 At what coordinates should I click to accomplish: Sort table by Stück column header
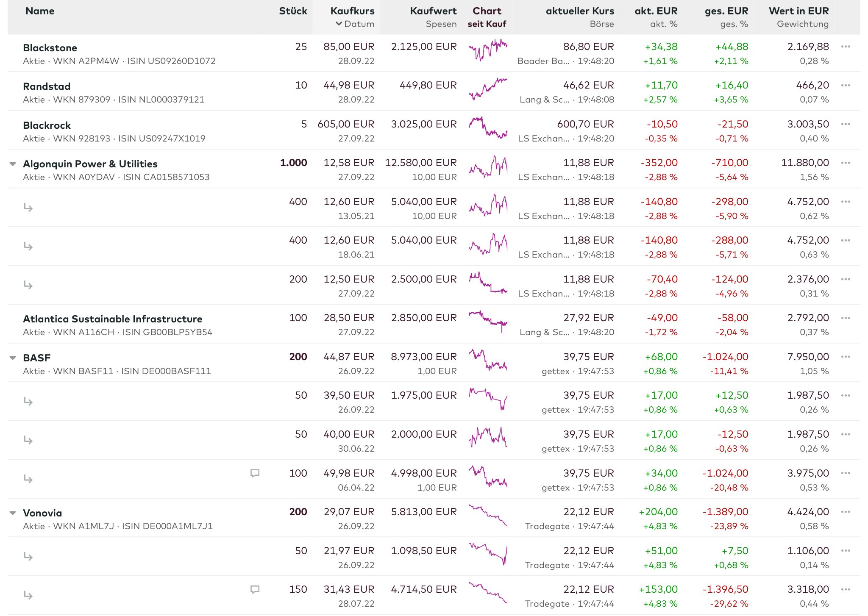293,11
